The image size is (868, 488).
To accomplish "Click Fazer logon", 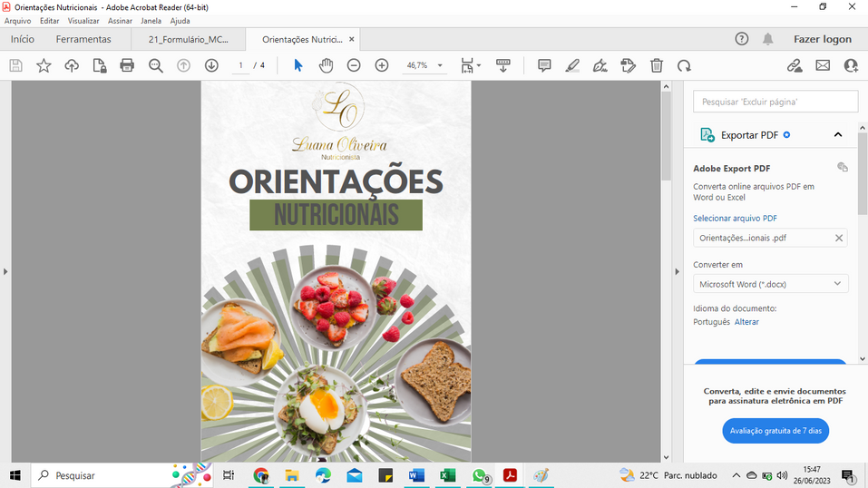I will 823,39.
